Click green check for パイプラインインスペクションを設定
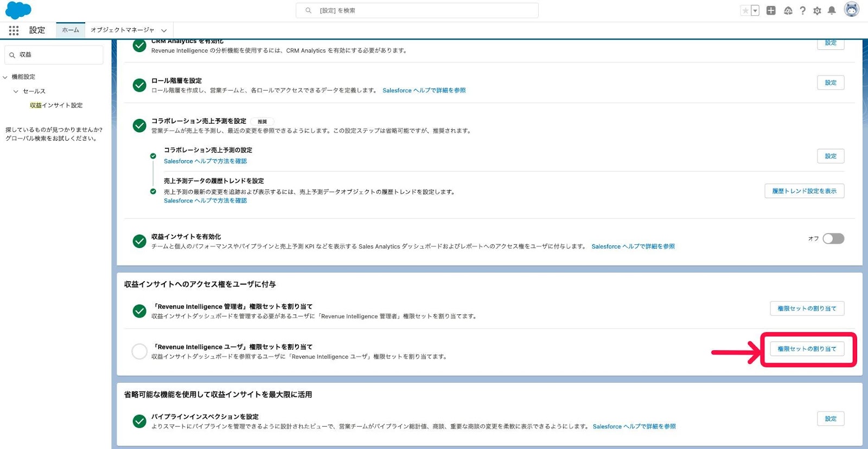 click(139, 421)
